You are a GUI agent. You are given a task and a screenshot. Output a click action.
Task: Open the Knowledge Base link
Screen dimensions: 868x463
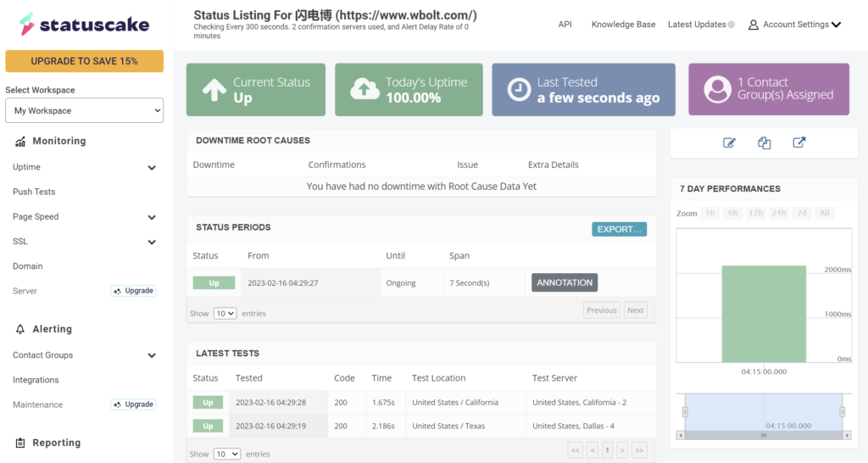pos(623,25)
